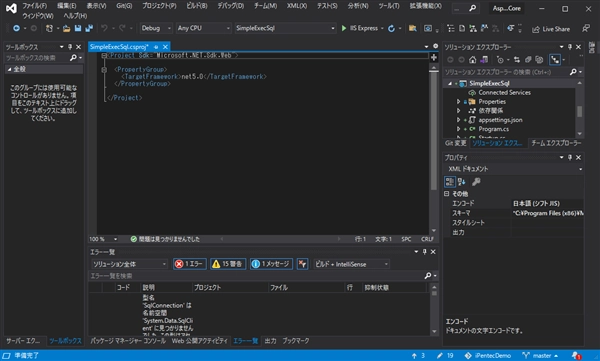Click the 19 pending changes pencil indicator
The width and height of the screenshot is (600, 361).
point(445,356)
